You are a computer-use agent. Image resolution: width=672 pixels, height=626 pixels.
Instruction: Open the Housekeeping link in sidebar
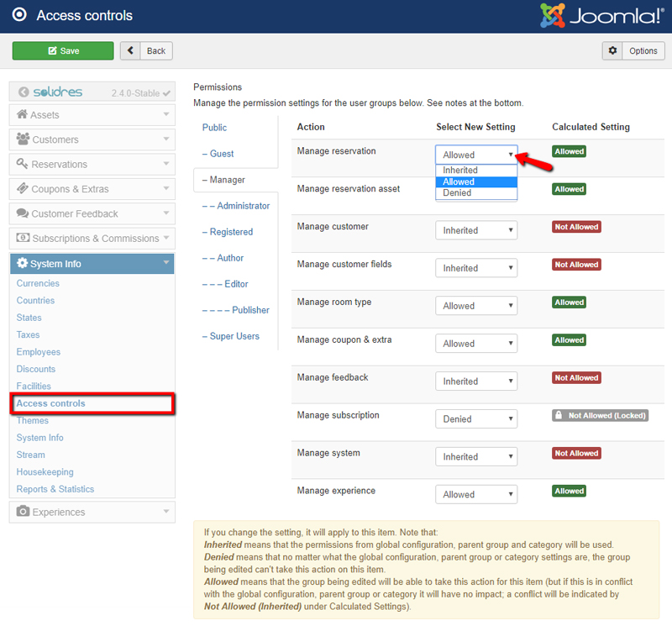point(45,472)
